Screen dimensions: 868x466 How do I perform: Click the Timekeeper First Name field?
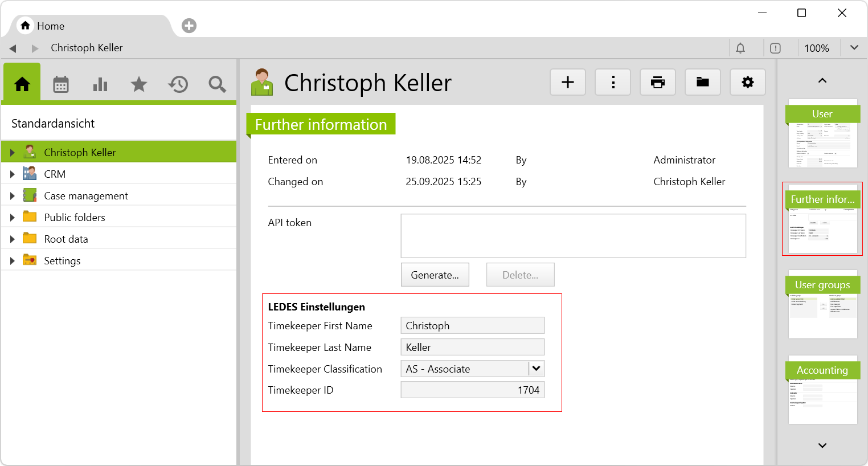click(472, 325)
